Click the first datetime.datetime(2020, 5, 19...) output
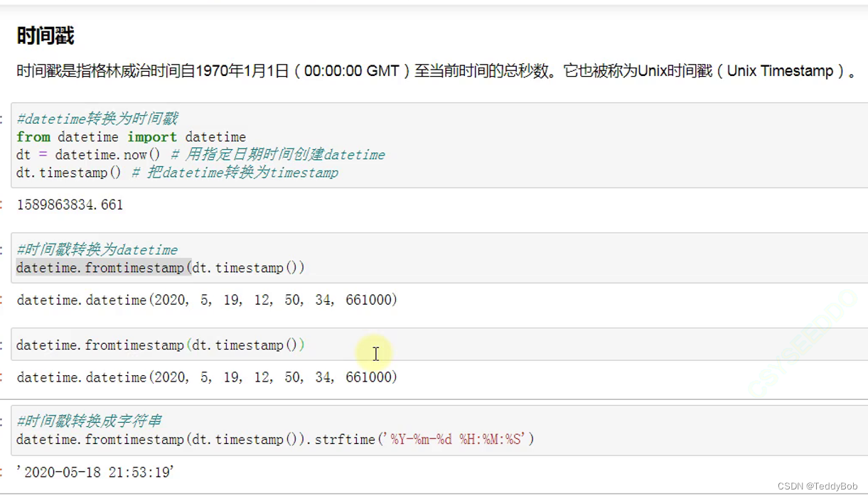The image size is (868, 498). tap(207, 301)
